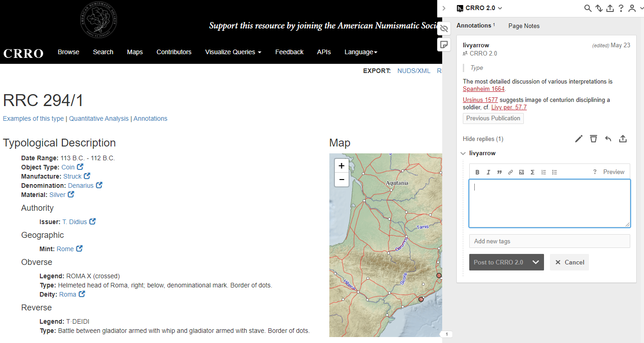Add a new page note icon

(444, 45)
